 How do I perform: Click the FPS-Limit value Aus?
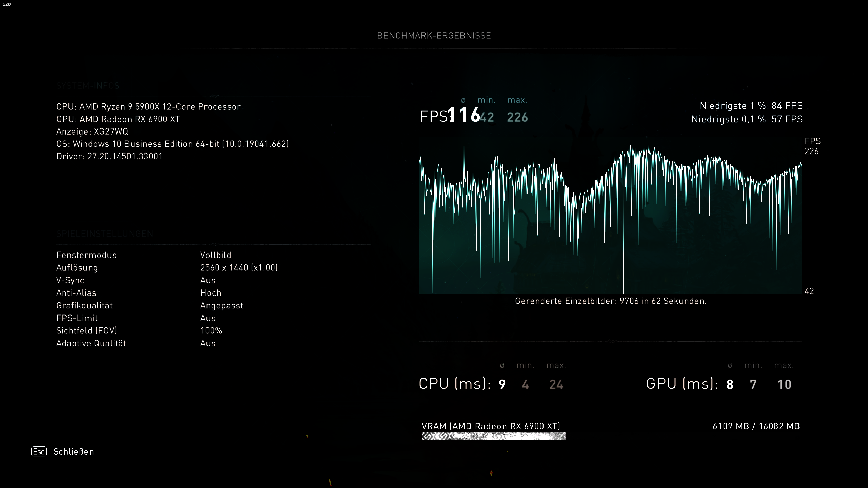coord(208,318)
